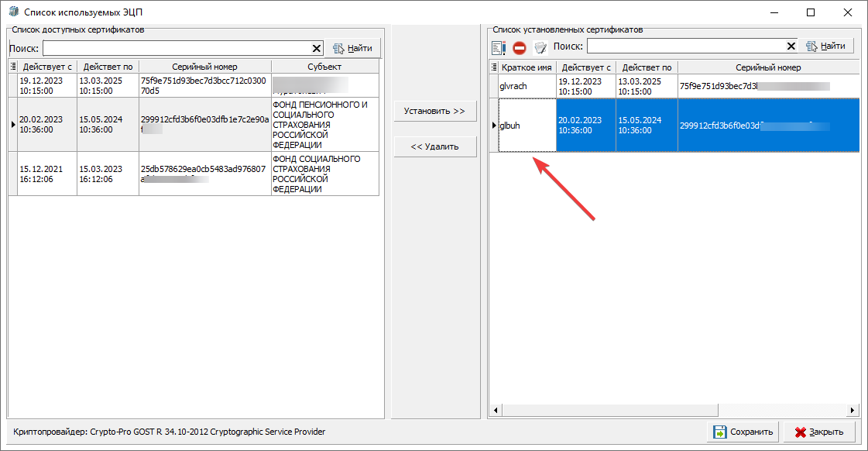Click serial 299912cfd3b6f0e03dfb1e7c2e90a in available list
Image resolution: width=868 pixels, height=451 pixels.
coord(205,124)
